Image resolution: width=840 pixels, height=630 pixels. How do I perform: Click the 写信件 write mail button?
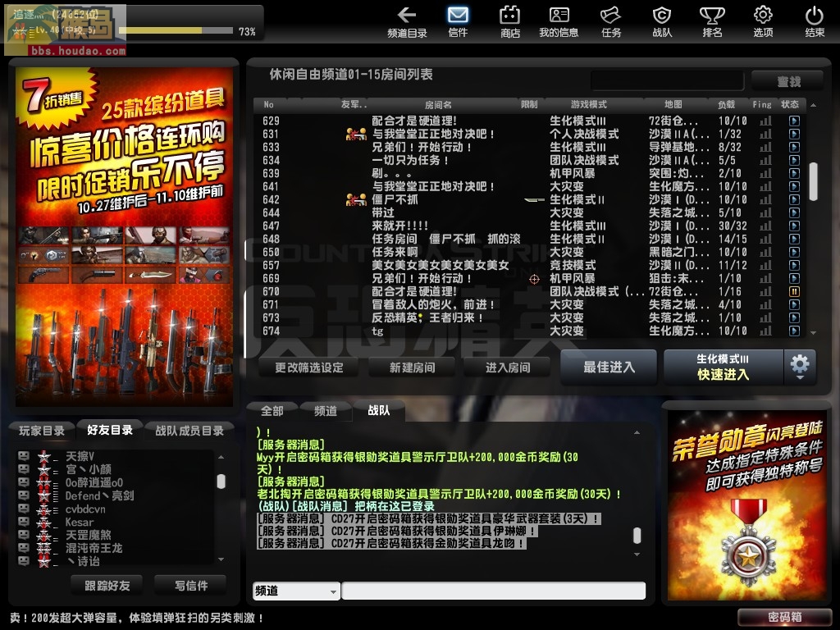tap(190, 586)
